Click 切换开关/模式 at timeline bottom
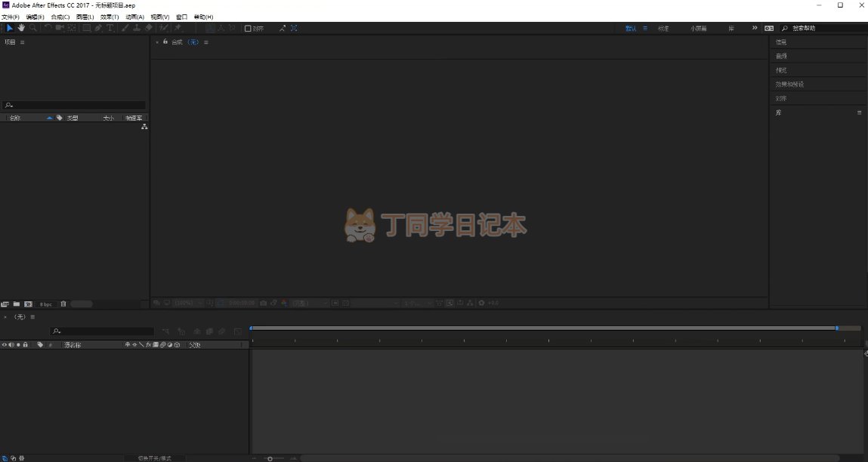 tap(154, 458)
